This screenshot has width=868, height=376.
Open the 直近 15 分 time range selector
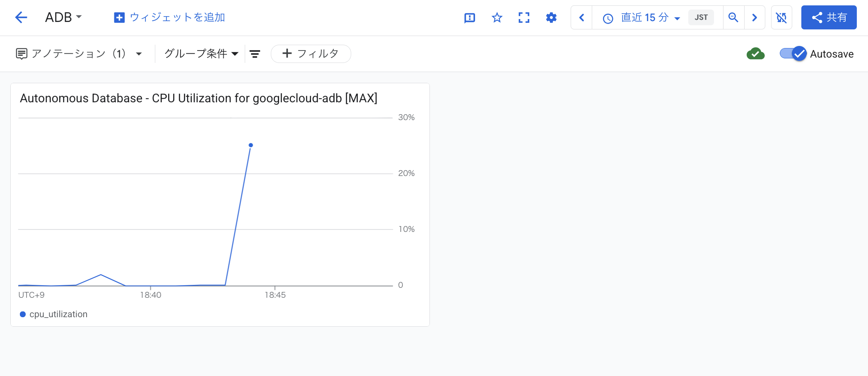(x=641, y=17)
